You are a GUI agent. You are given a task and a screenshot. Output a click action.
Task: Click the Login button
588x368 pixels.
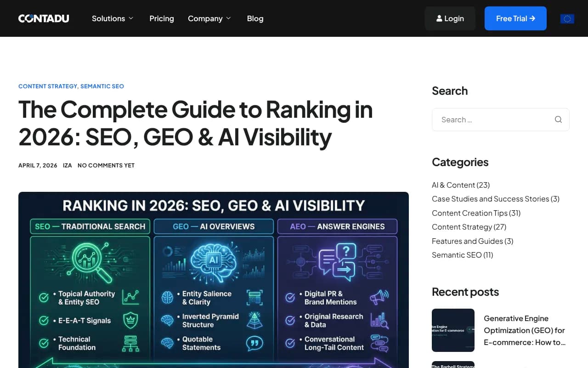click(x=450, y=18)
